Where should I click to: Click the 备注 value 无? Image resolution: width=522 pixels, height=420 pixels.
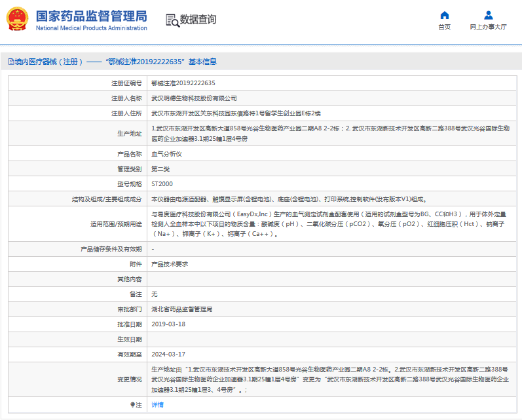[155, 294]
